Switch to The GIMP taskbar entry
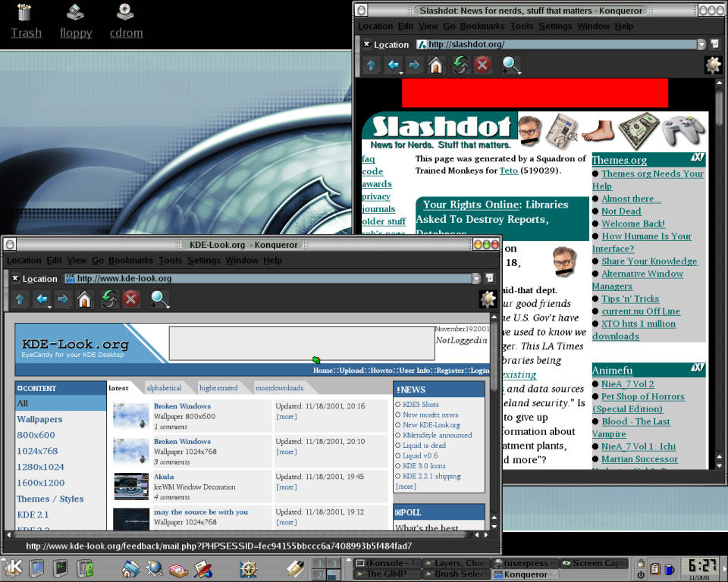Image resolution: width=728 pixels, height=582 pixels. pos(386,574)
